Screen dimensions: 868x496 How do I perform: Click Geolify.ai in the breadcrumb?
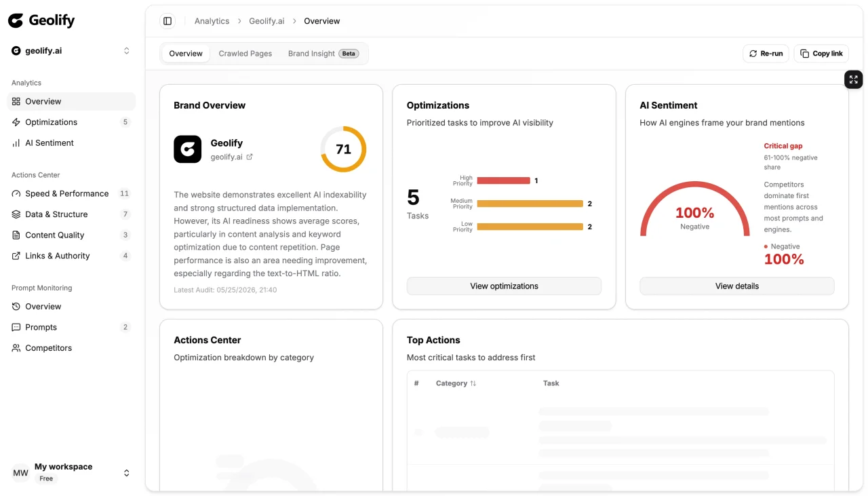[267, 21]
